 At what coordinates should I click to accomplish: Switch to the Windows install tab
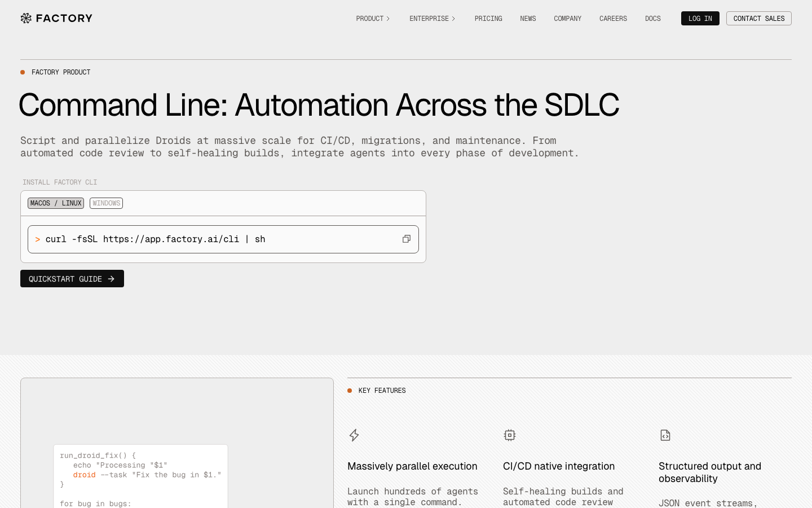click(106, 203)
